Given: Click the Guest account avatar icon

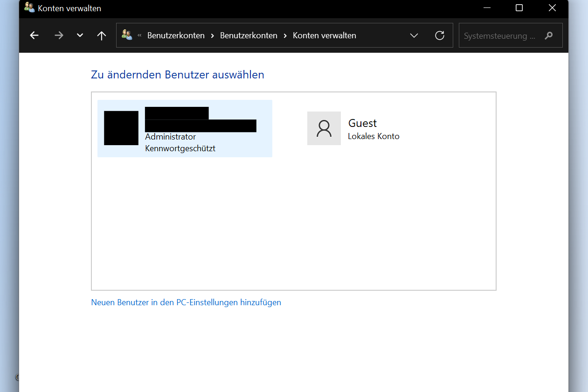Looking at the screenshot, I should pyautogui.click(x=324, y=128).
